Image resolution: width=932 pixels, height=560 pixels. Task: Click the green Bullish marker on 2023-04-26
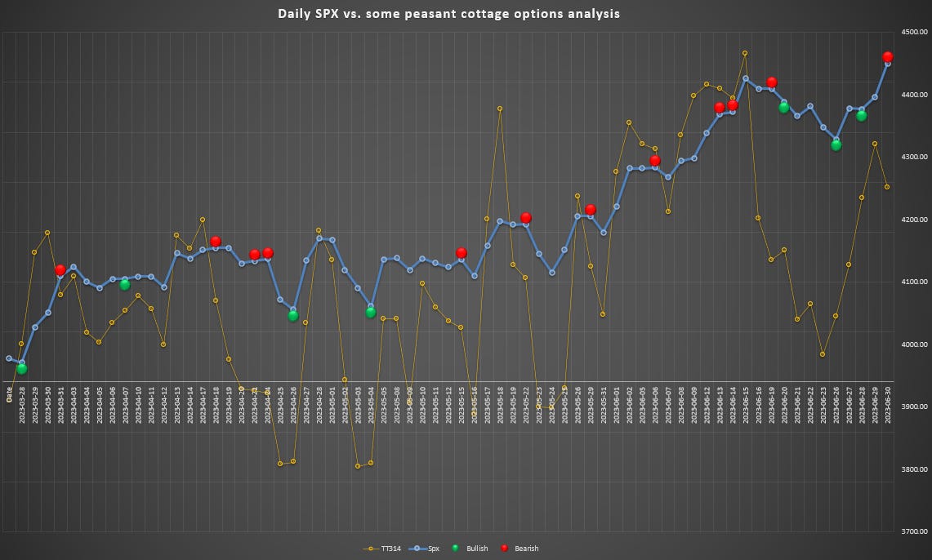[x=293, y=316]
